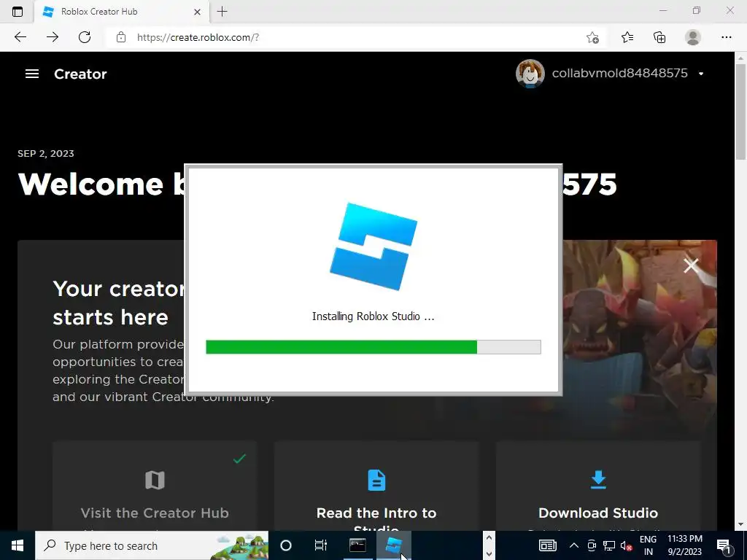Show hidden tray icons chevron
The width and height of the screenshot is (747, 560).
[x=573, y=545]
